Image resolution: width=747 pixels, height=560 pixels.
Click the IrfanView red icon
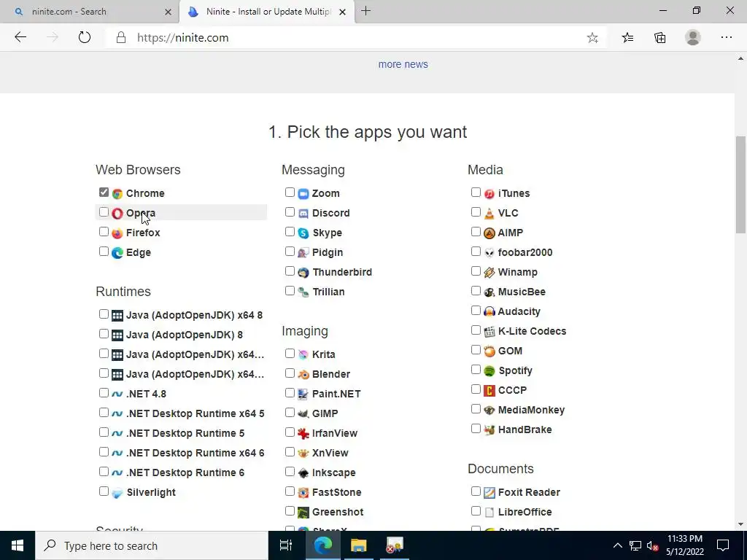click(303, 434)
